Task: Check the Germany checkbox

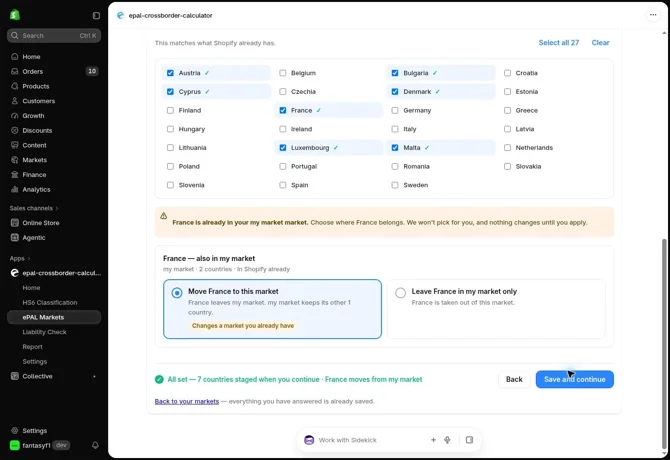Action: [395, 110]
